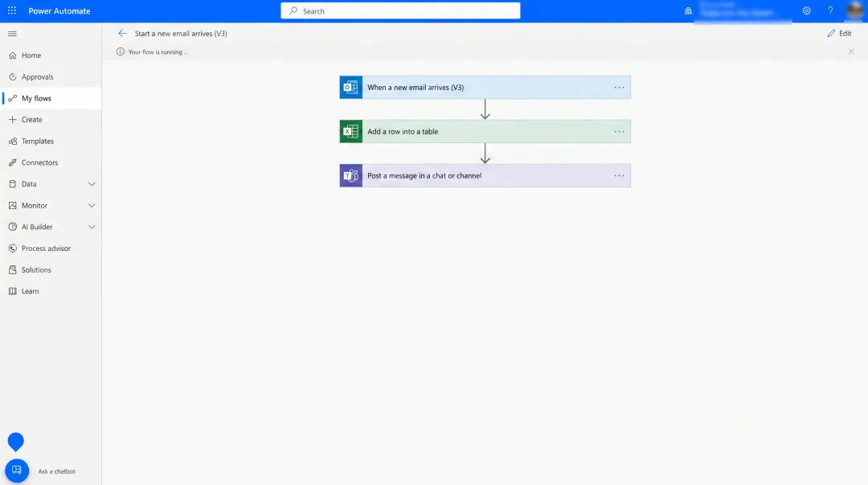Open the Settings gear icon

point(807,11)
